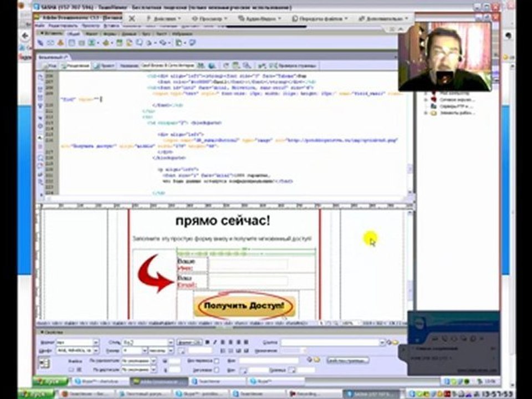Align text left in Properties

tap(223, 342)
